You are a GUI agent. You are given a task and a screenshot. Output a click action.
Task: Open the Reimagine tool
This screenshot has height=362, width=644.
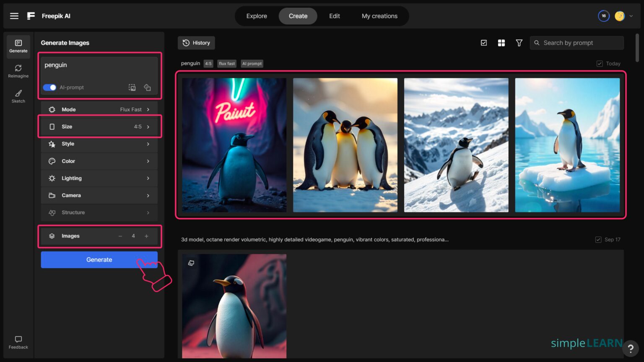click(x=18, y=71)
